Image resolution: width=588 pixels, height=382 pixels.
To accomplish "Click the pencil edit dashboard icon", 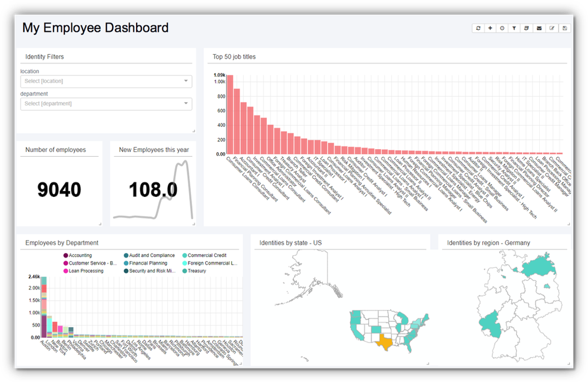I will click(x=552, y=28).
